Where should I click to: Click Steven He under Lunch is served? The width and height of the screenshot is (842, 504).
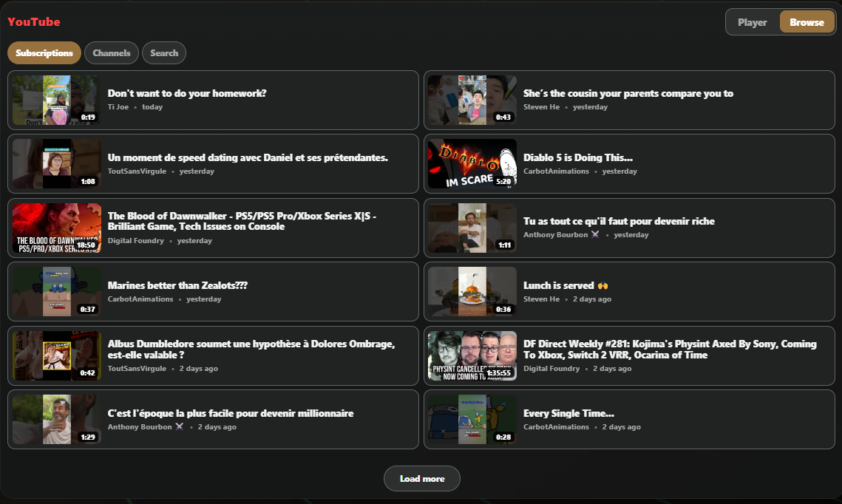point(541,299)
